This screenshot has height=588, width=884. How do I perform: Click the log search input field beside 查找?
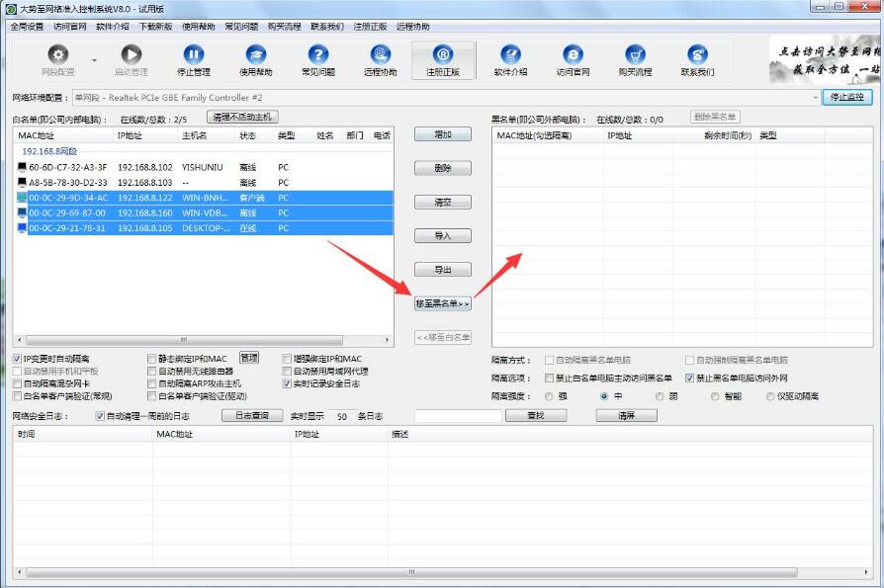[x=458, y=416]
